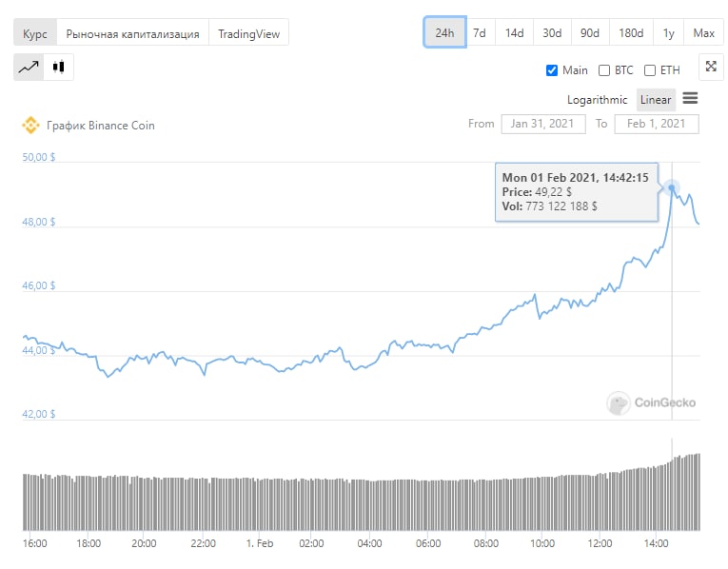Click the 14:00 time axis label
728x569 pixels.
click(x=656, y=543)
